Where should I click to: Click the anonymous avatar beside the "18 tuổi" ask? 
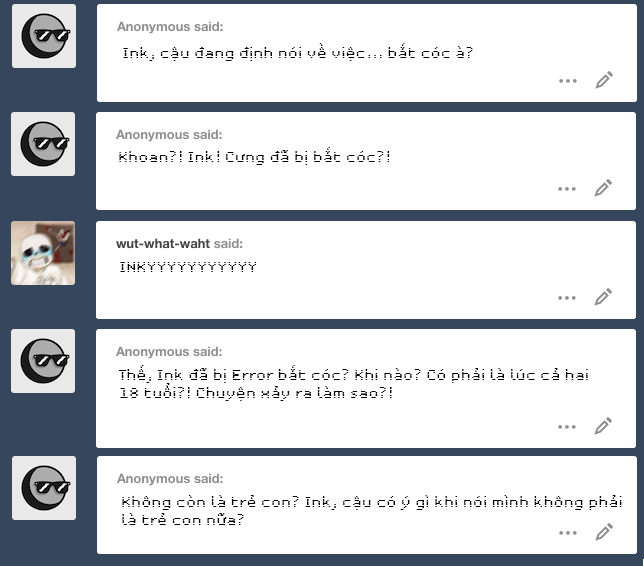pos(43,361)
